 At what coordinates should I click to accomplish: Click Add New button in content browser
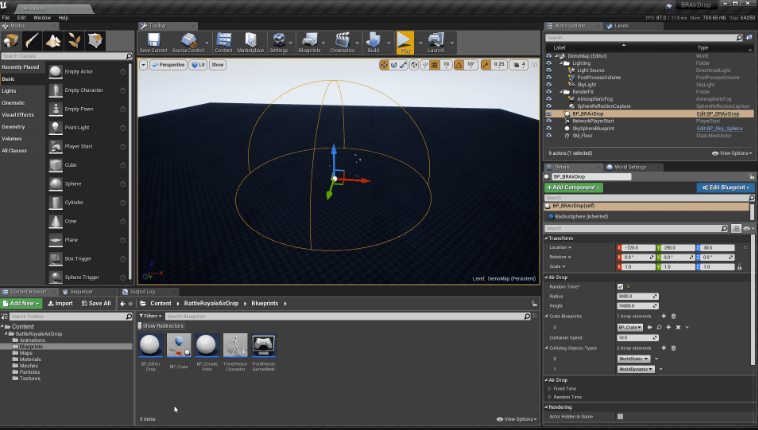[x=21, y=304]
